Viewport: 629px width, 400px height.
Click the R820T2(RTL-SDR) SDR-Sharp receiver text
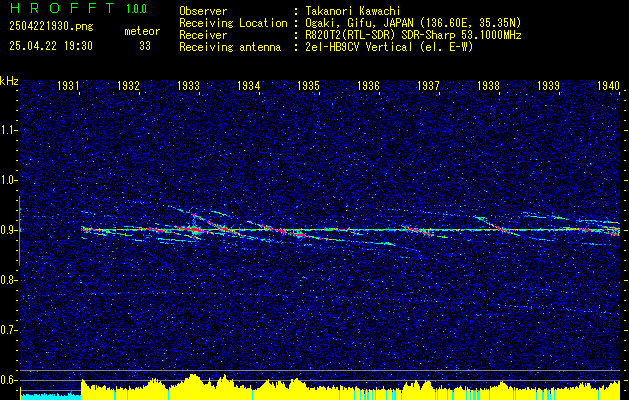click(413, 35)
